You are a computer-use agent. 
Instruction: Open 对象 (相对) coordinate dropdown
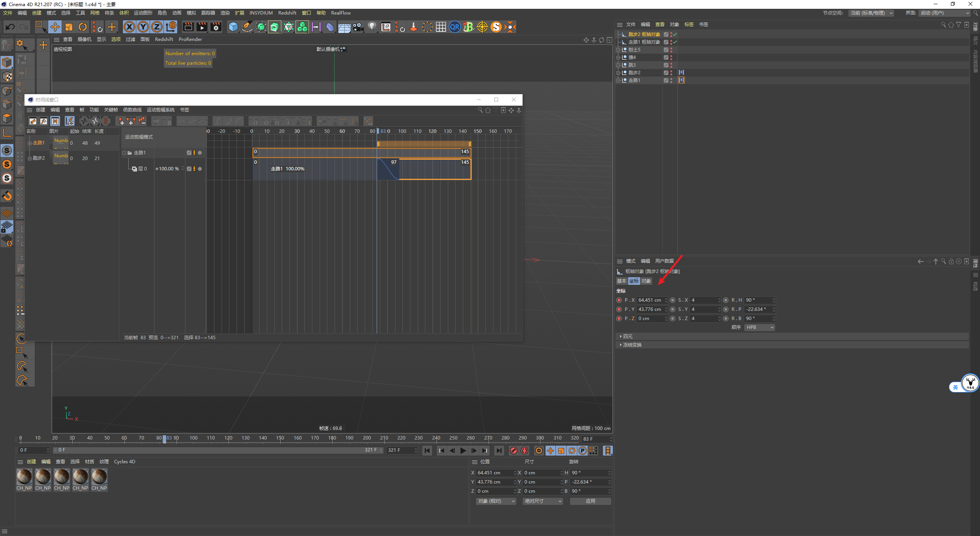point(496,501)
